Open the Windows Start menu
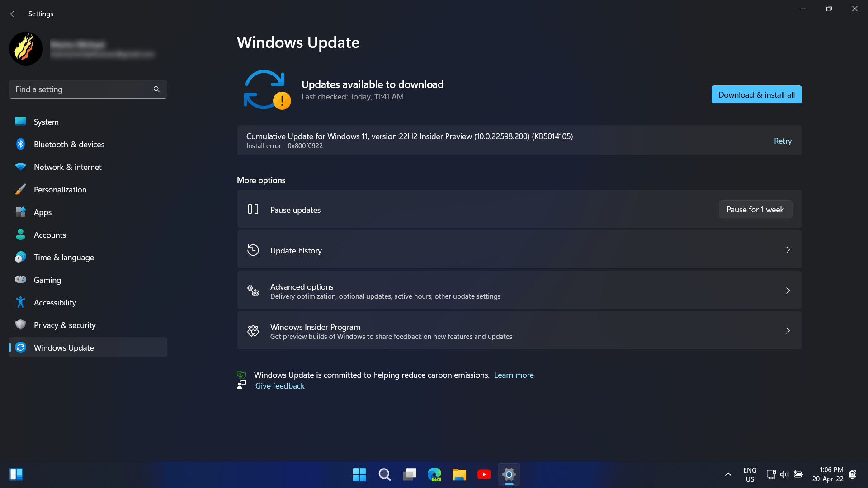Image resolution: width=868 pixels, height=488 pixels. point(359,474)
